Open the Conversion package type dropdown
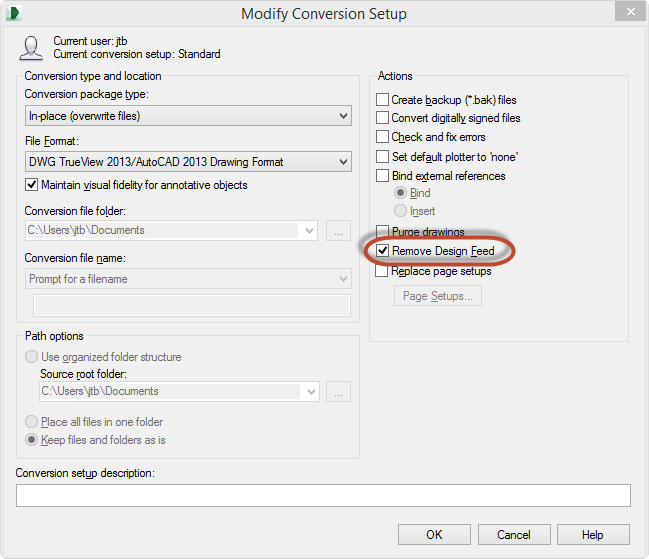The width and height of the screenshot is (649, 559). tap(188, 116)
